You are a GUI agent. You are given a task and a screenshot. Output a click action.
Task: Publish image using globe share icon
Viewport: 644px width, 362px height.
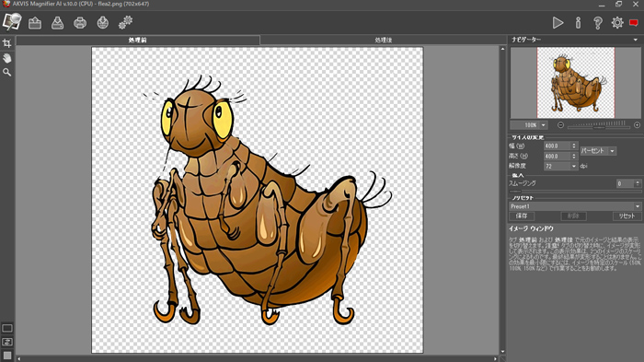point(103,23)
